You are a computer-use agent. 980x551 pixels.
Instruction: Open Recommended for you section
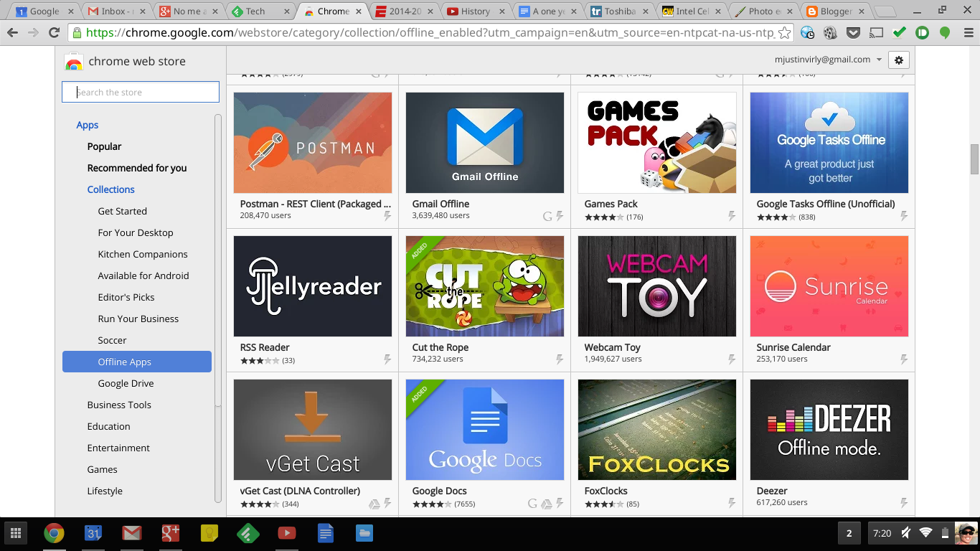(x=137, y=168)
